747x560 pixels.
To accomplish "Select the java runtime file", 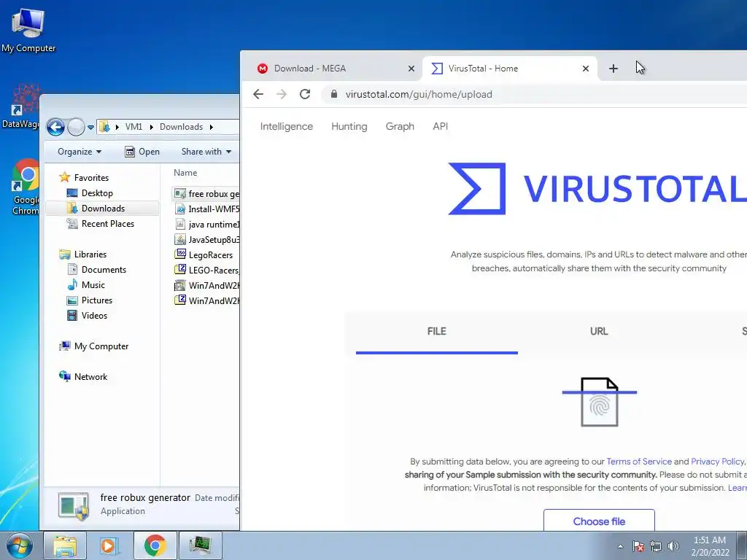I will tap(206, 225).
